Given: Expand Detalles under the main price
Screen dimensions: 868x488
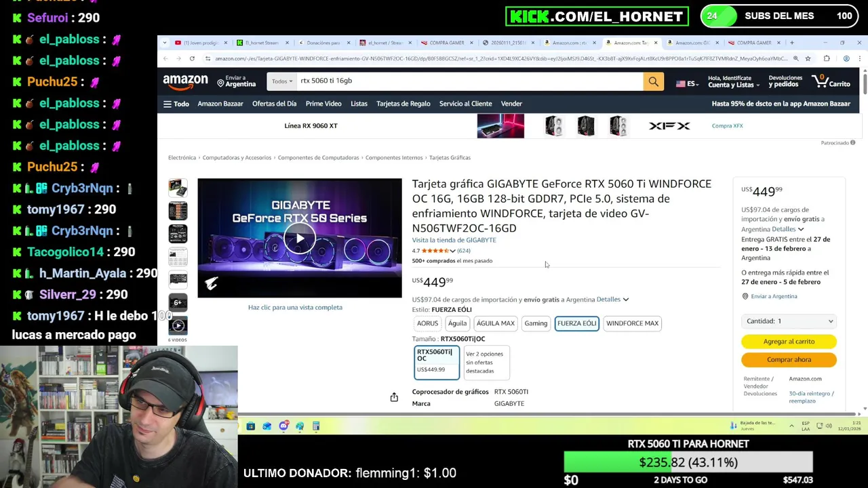Looking at the screenshot, I should coord(612,300).
